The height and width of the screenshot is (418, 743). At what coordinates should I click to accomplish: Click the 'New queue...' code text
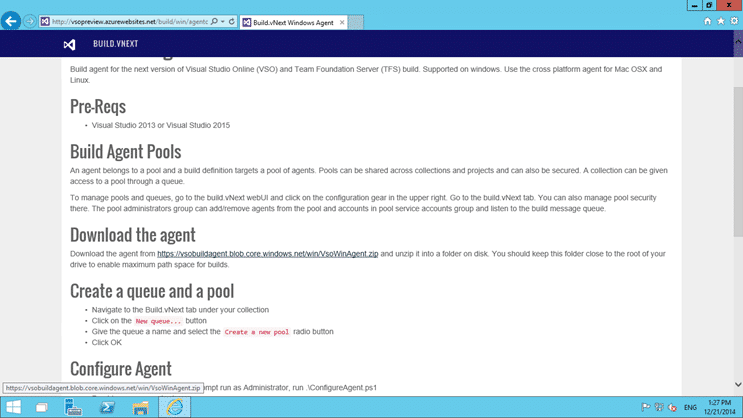coord(158,321)
